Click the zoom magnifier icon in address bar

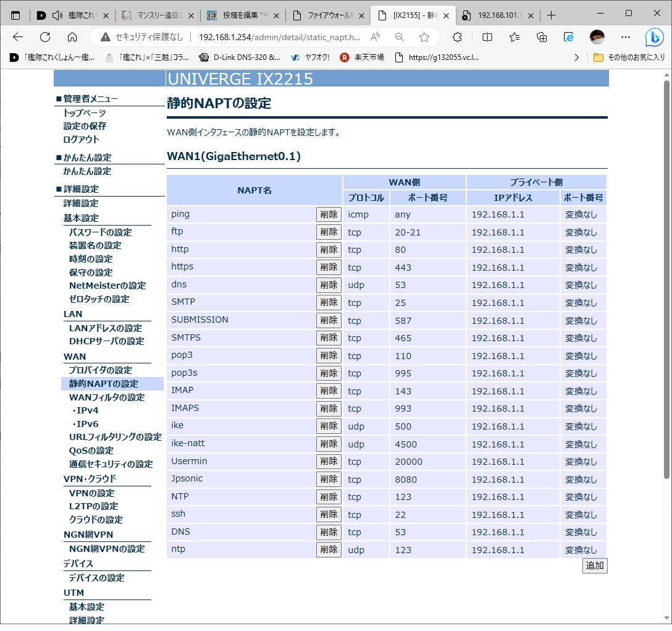[x=400, y=37]
